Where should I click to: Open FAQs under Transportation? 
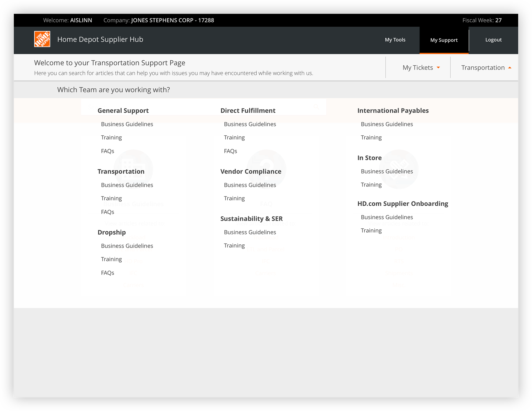[108, 212]
